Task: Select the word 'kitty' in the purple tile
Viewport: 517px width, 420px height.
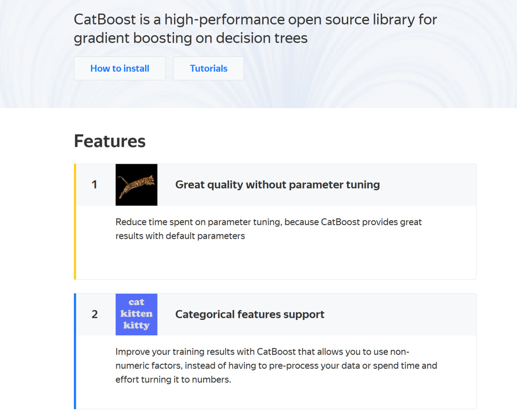Action: pyautogui.click(x=137, y=326)
